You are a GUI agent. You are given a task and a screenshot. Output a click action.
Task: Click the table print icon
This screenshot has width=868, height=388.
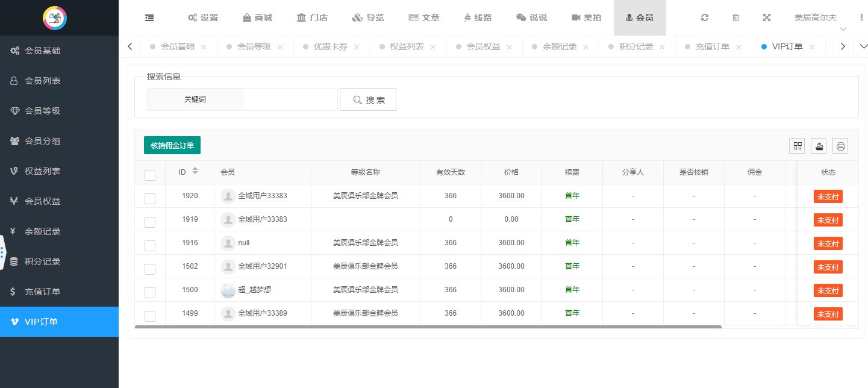coord(841,146)
